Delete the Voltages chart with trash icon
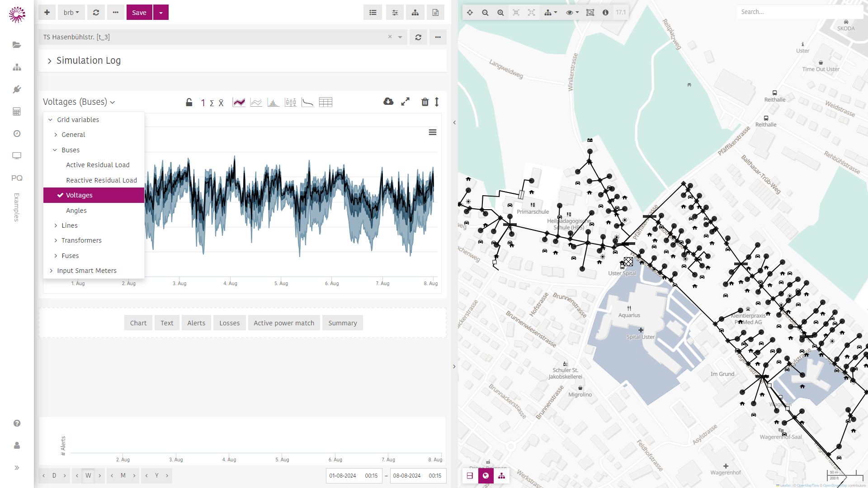The image size is (868, 488). 425,102
